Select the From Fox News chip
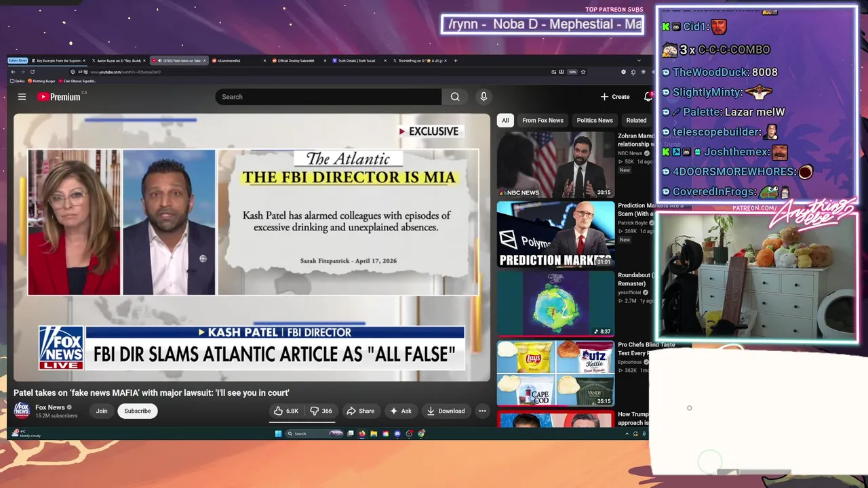The image size is (868, 488). 542,120
